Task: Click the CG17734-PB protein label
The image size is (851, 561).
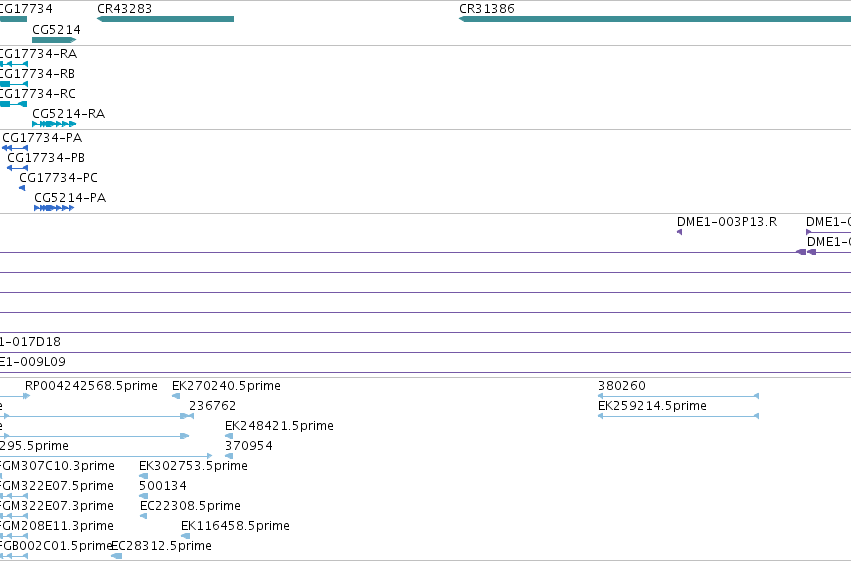Action: [x=46, y=158]
